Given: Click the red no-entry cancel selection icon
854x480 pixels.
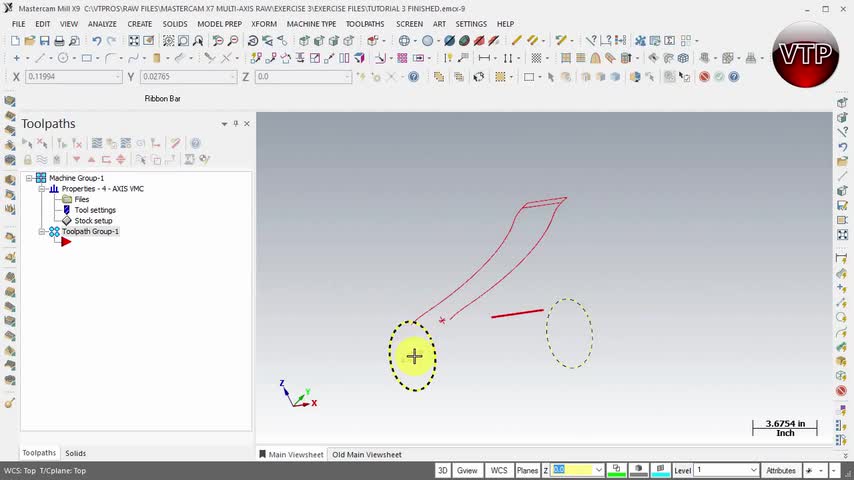Looking at the screenshot, I should click(704, 77).
